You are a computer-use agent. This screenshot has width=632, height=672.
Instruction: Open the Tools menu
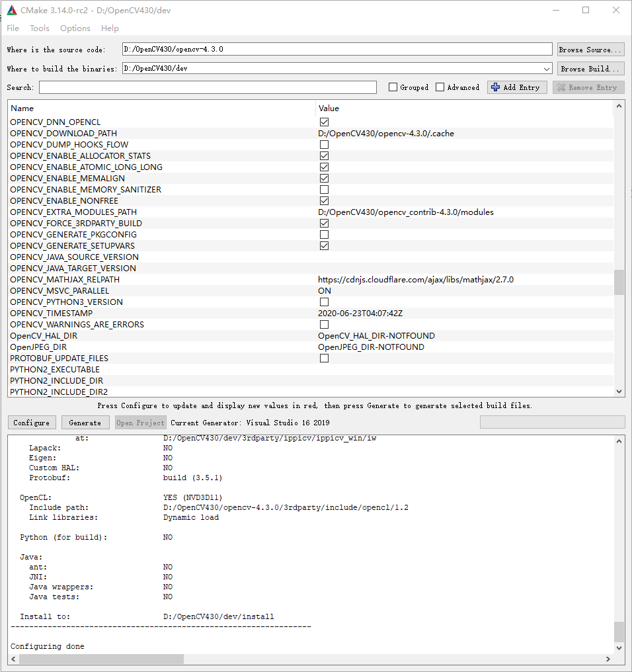click(x=40, y=28)
